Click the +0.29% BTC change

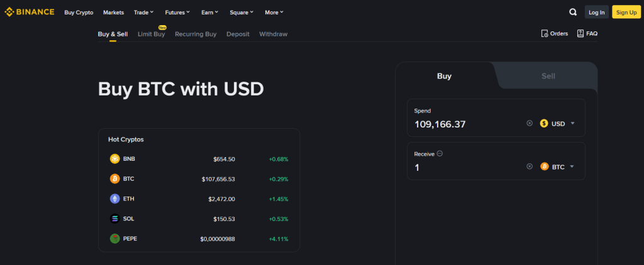click(x=279, y=179)
